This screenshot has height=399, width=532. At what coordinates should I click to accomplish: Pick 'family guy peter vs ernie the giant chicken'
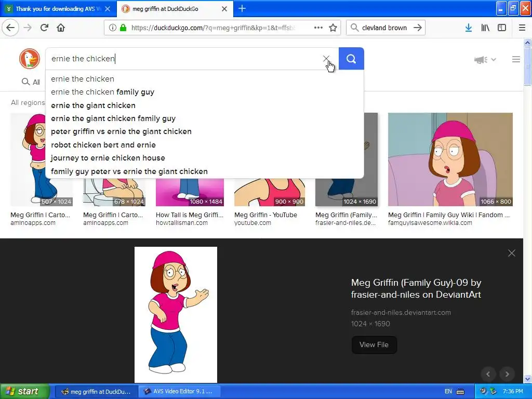(205, 171)
